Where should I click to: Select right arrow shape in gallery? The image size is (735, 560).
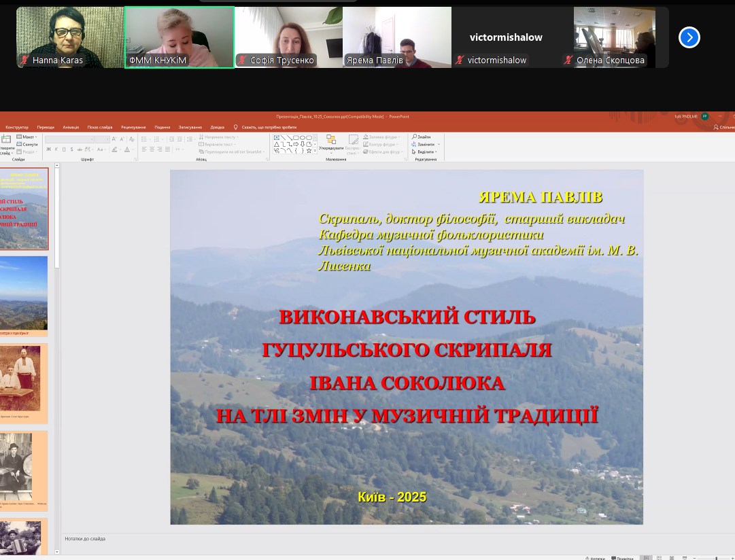point(296,144)
